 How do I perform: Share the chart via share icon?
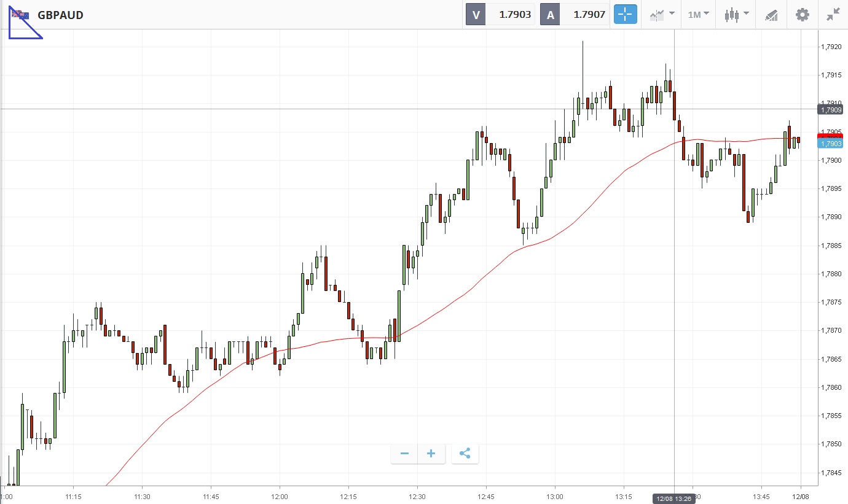(465, 454)
